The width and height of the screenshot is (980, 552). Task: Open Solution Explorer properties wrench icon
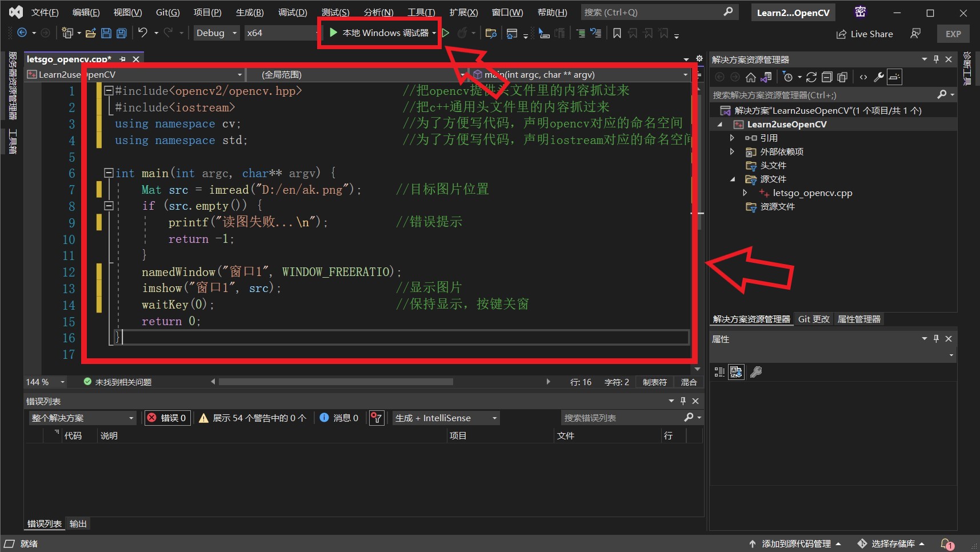coord(878,77)
